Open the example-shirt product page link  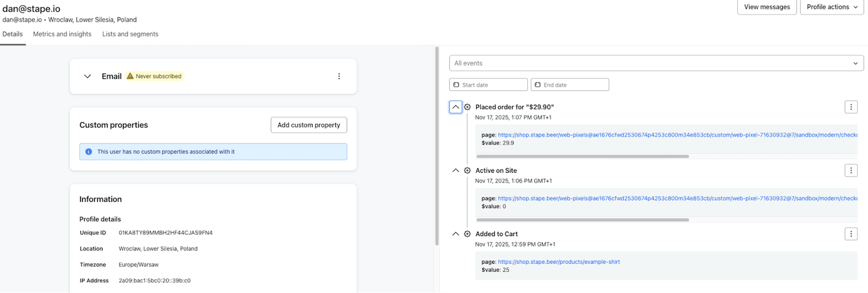point(559,262)
